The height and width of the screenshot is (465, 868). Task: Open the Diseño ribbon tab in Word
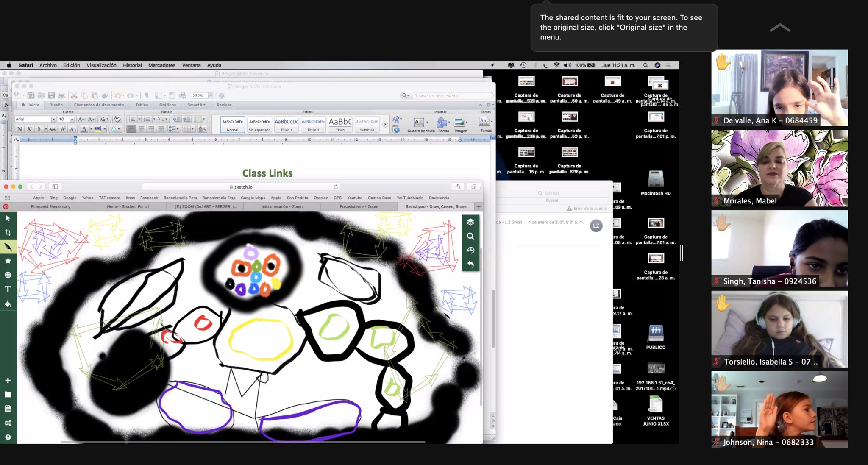56,105
